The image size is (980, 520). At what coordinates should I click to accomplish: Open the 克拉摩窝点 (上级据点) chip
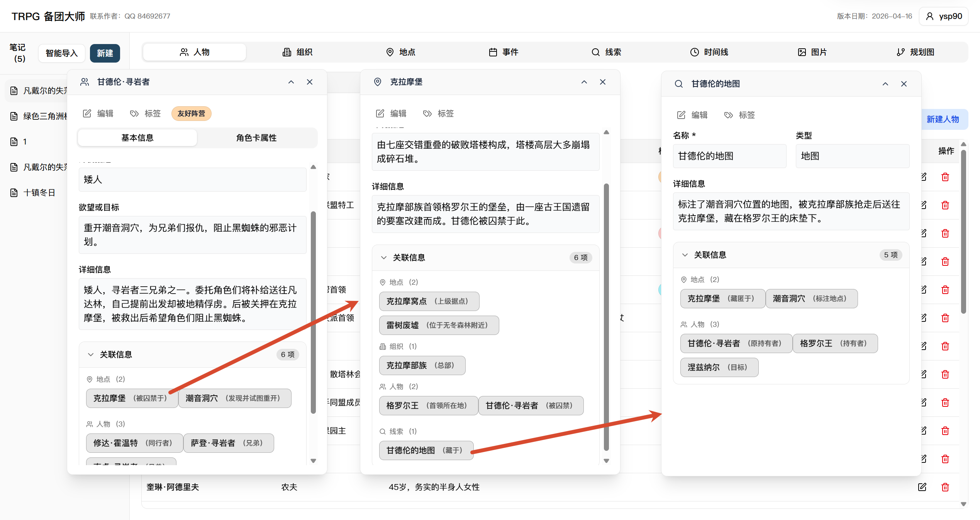point(429,301)
